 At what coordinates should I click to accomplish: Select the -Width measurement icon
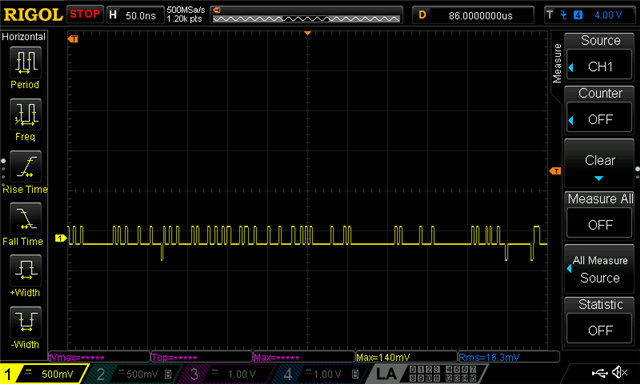tap(25, 322)
